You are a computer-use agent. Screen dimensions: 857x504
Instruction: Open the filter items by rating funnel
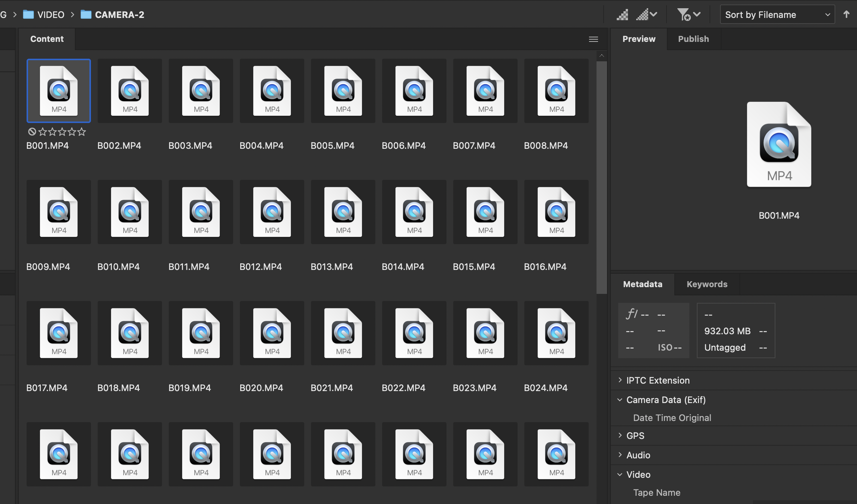[685, 14]
